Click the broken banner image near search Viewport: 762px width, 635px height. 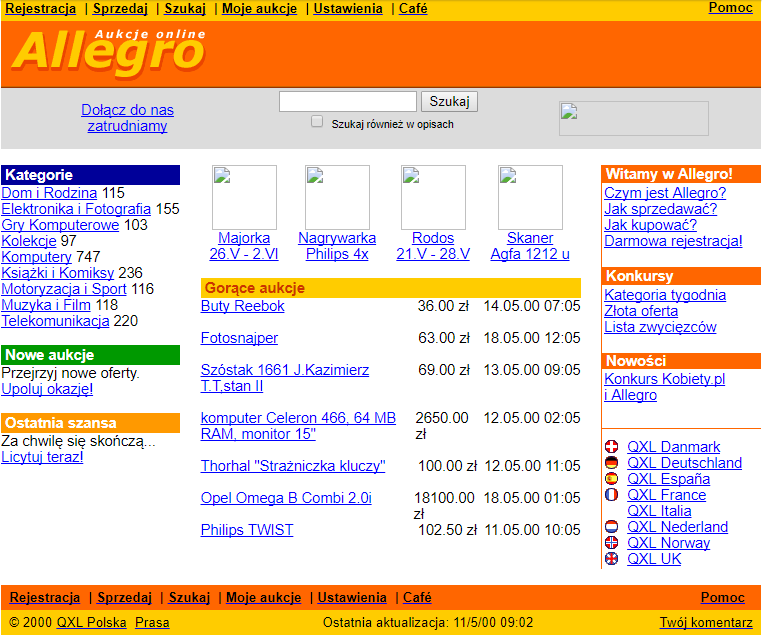point(634,118)
